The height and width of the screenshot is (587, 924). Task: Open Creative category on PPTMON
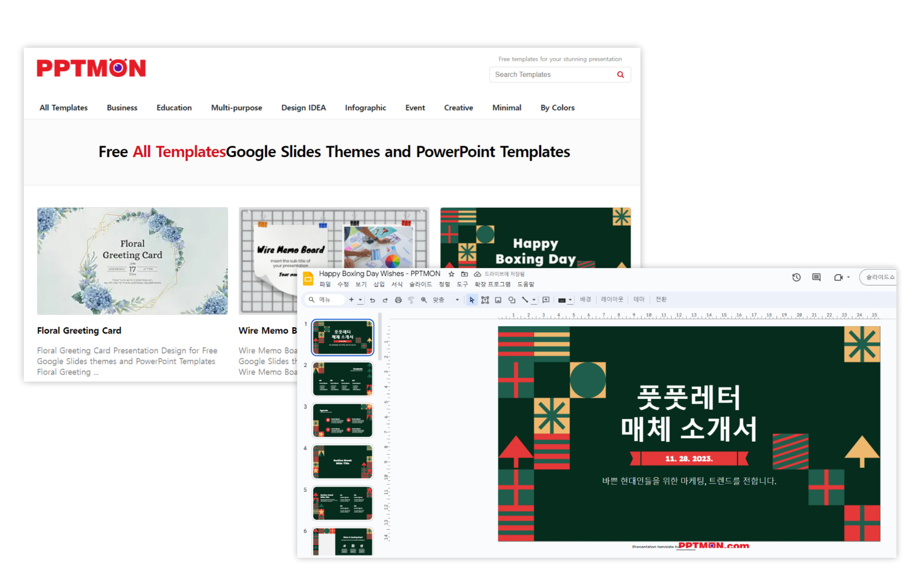[x=459, y=108]
